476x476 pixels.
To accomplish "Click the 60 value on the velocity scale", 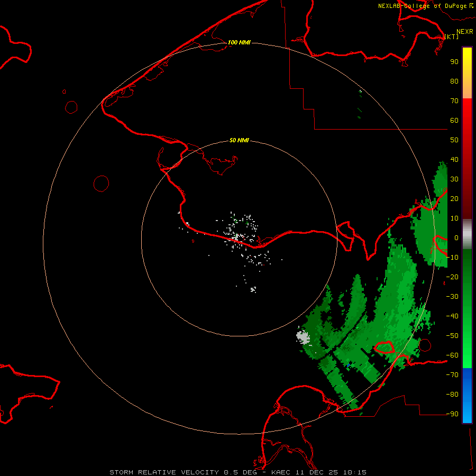I will click(x=454, y=120).
